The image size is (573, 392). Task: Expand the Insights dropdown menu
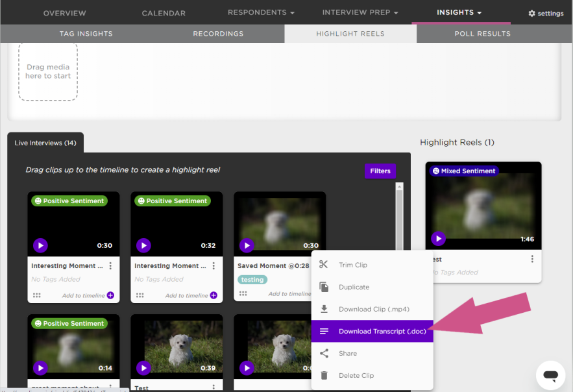pyautogui.click(x=459, y=12)
